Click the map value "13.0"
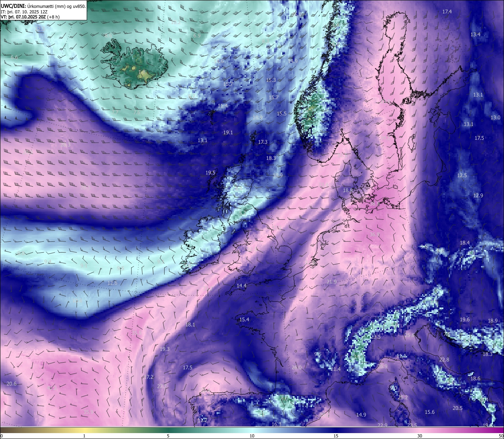Image resolution: width=504 pixels, height=439 pixels. (495, 118)
